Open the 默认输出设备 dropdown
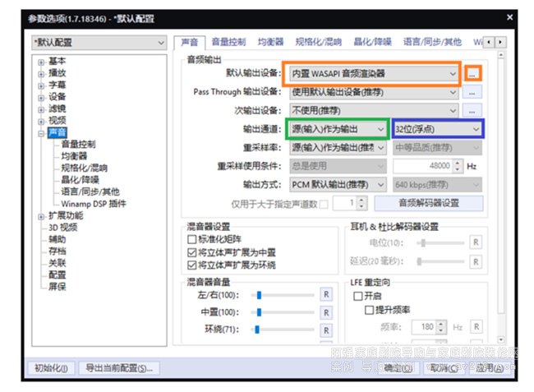The width and height of the screenshot is (534, 392). coord(372,74)
